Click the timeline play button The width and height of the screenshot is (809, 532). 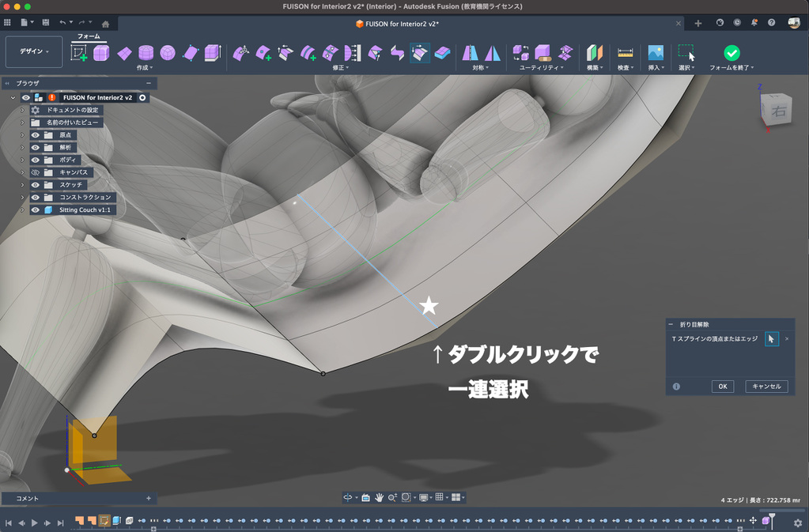coord(34,523)
